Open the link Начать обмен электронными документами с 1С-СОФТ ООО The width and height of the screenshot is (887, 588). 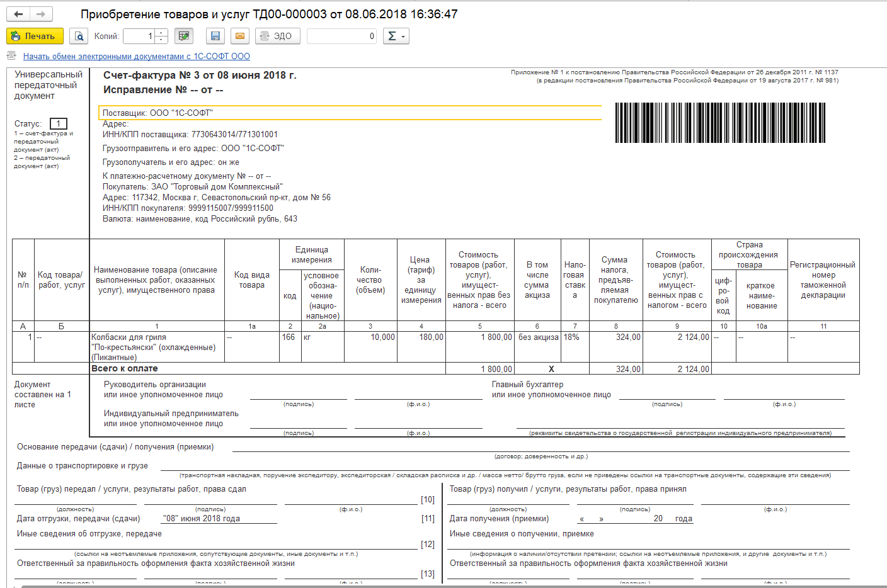pos(137,56)
